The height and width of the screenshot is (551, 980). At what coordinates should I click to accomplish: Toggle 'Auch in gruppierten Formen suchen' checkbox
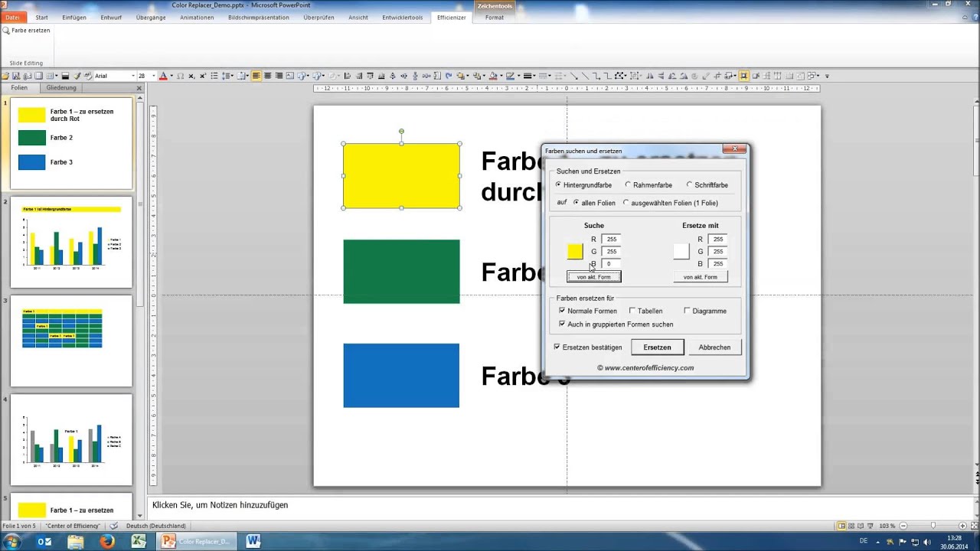pos(562,324)
